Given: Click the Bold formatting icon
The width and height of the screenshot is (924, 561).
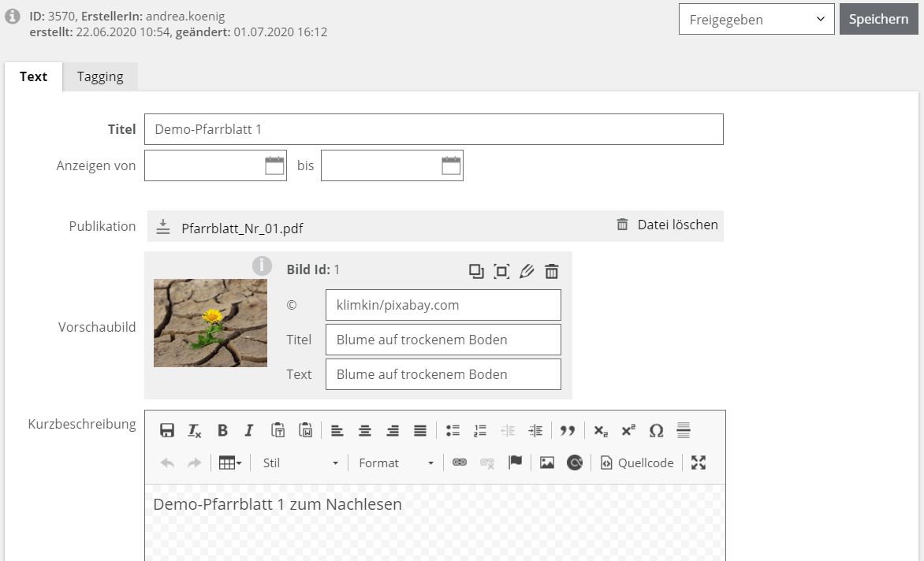Looking at the screenshot, I should pos(222,430).
